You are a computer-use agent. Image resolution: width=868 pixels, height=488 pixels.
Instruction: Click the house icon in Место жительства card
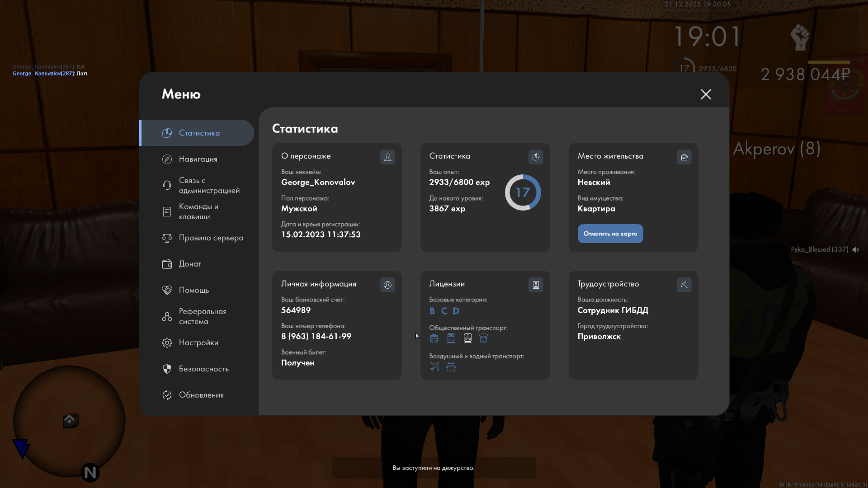(x=684, y=157)
